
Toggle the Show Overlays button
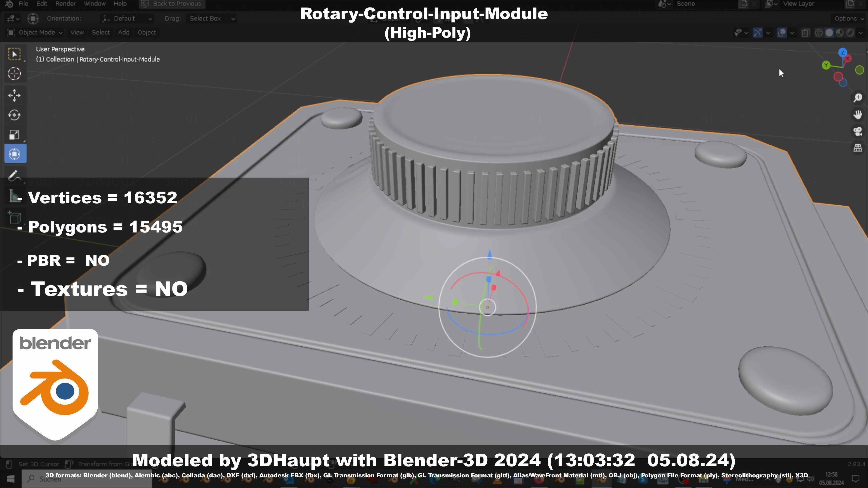point(781,33)
